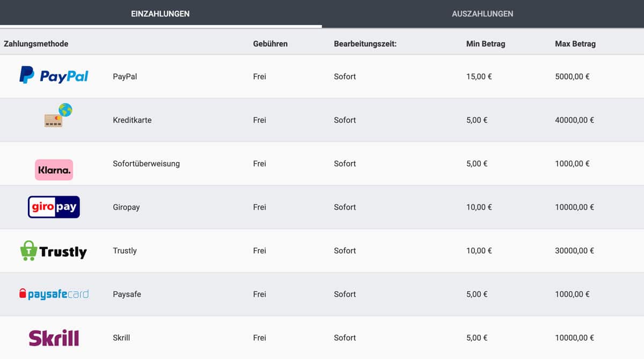Click the Kreditkarte card and globe icon
Image resolution: width=644 pixels, height=359 pixels.
pos(58,115)
